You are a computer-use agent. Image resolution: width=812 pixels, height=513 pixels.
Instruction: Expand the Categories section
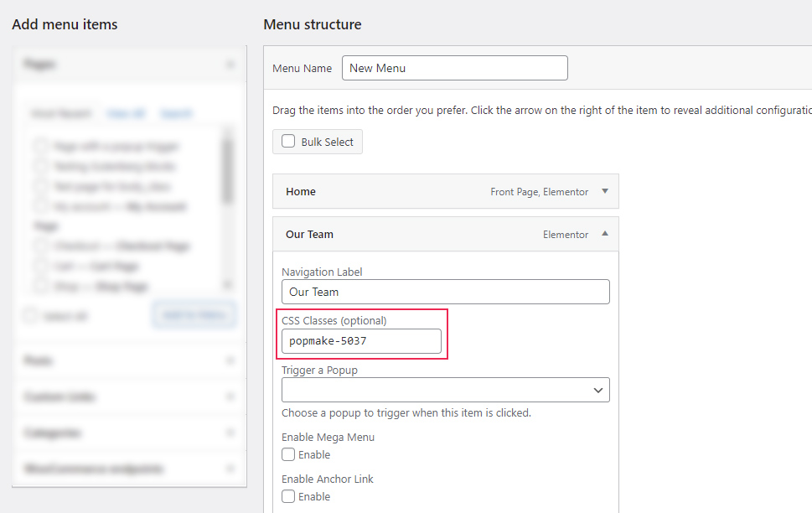click(229, 433)
